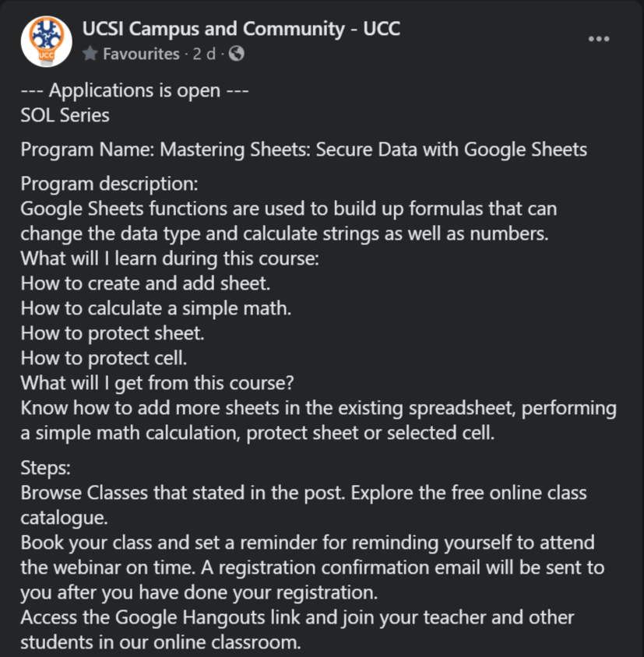
Task: Click 'What will I get from this course?' line
Action: click(x=157, y=383)
